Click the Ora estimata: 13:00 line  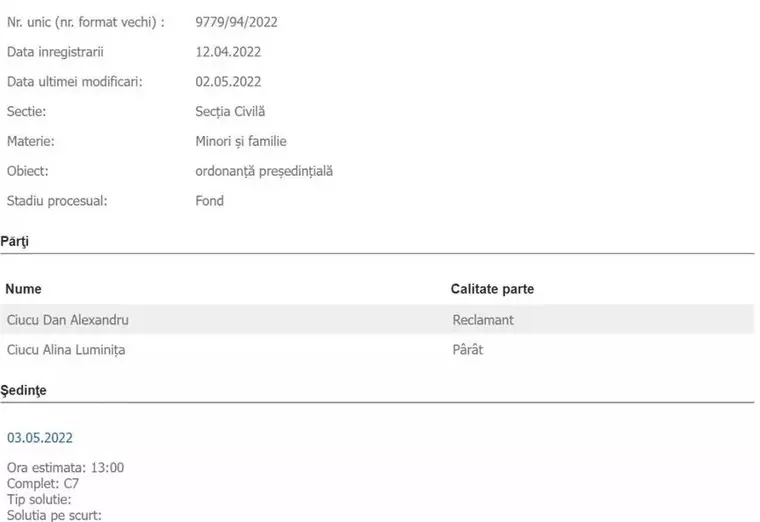tap(66, 468)
